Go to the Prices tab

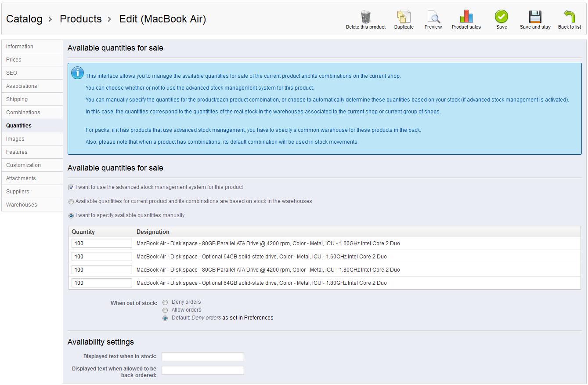pos(14,60)
